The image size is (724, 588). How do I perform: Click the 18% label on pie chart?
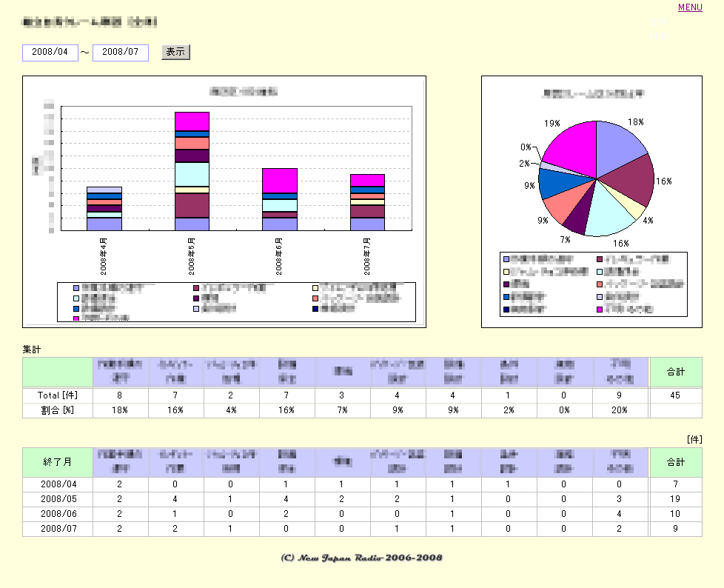pyautogui.click(x=636, y=122)
